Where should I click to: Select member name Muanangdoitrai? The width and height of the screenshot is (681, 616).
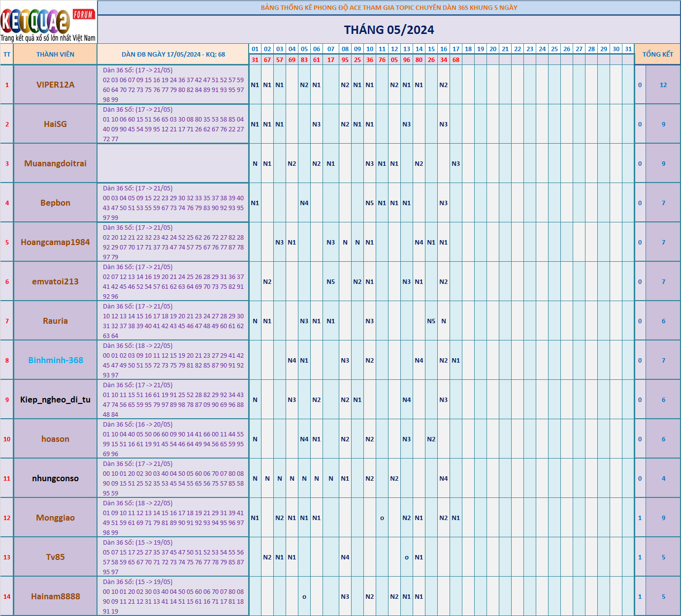(x=55, y=163)
